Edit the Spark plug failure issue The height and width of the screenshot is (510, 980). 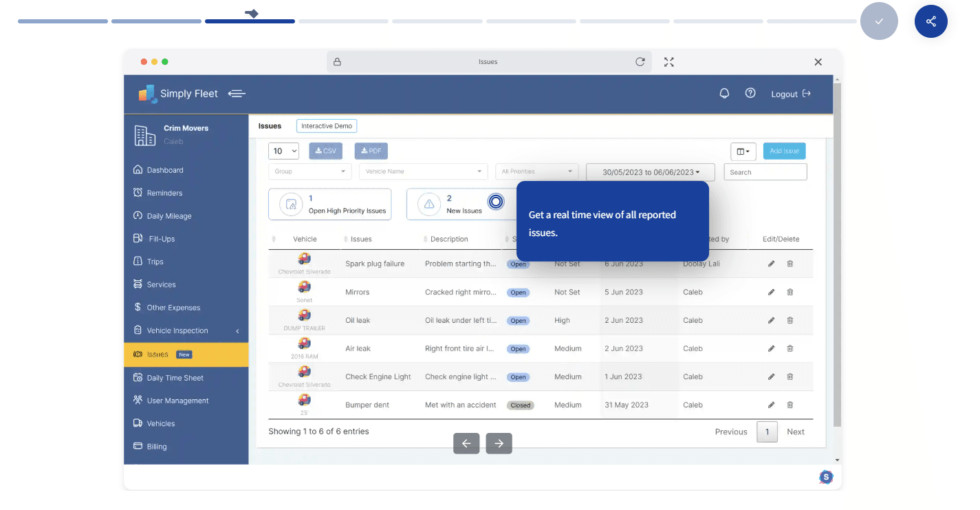pyautogui.click(x=771, y=263)
